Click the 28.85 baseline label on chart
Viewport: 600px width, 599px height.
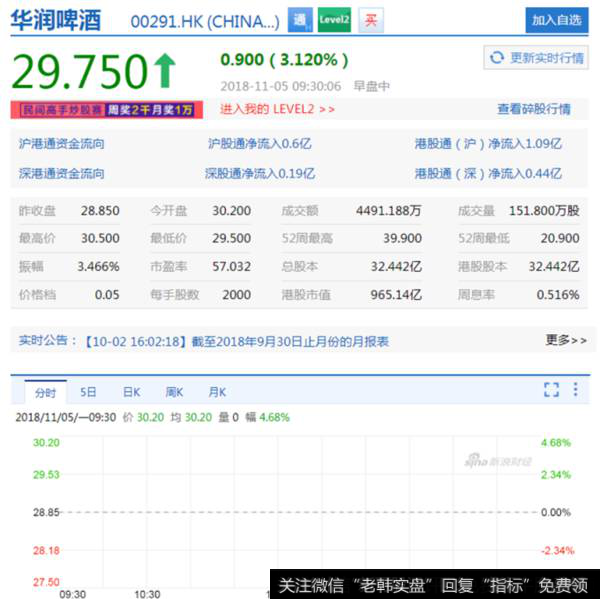click(46, 512)
